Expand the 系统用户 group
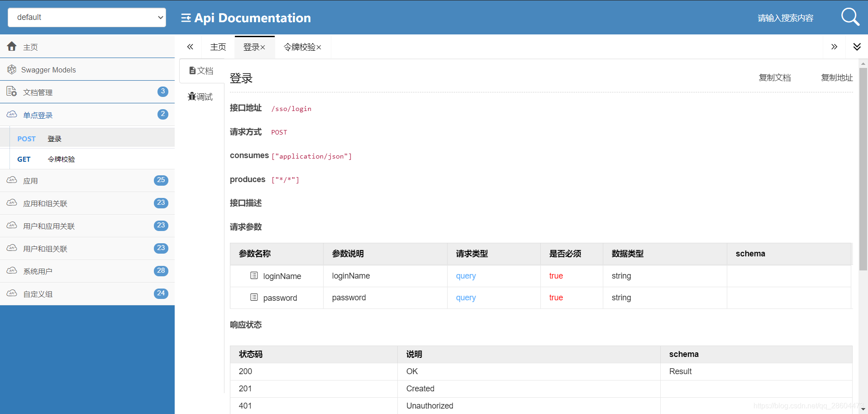This screenshot has height=414, width=868. (87, 271)
